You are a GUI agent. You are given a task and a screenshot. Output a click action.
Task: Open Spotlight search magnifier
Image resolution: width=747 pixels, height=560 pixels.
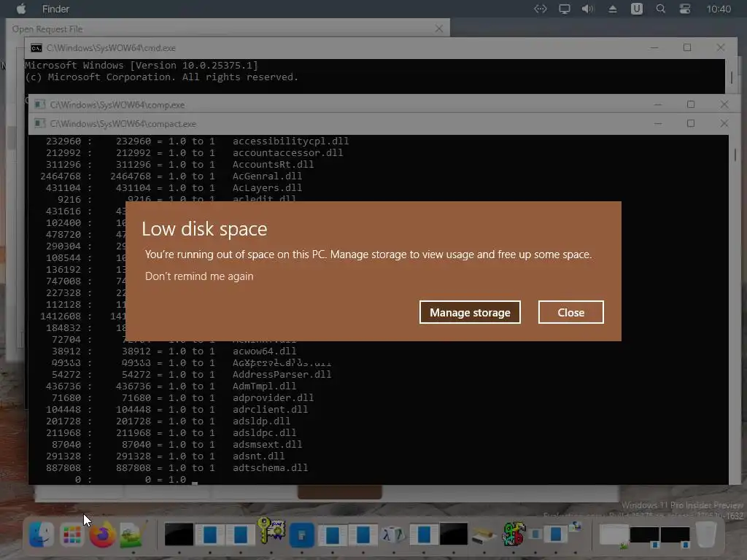661,9
